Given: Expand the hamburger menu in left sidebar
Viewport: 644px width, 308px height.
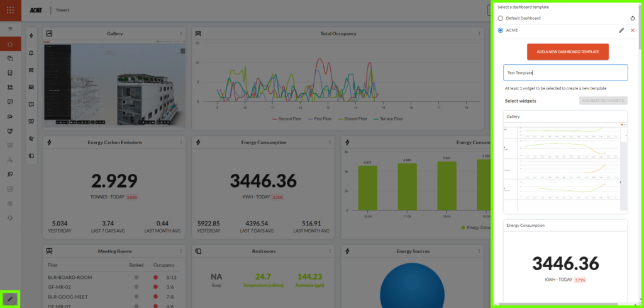Looking at the screenshot, I should [x=10, y=29].
